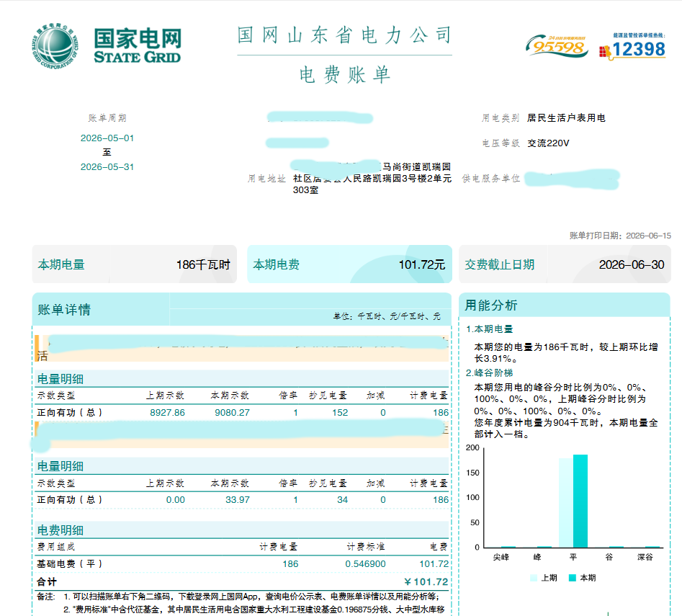The image size is (682, 616).
Task: Click the 2.峰谷阶梯 subheading
Action: coord(489,372)
